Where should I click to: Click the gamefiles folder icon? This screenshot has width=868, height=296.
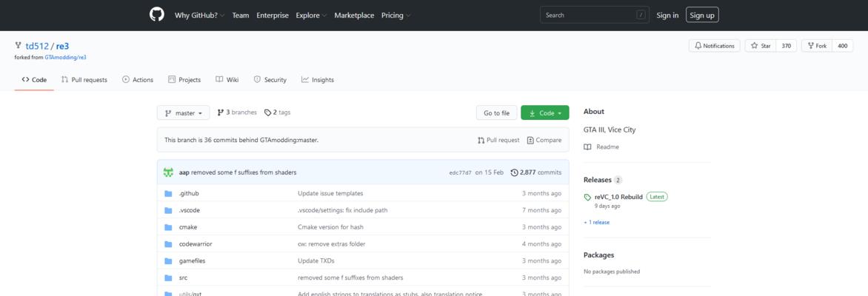tap(168, 260)
